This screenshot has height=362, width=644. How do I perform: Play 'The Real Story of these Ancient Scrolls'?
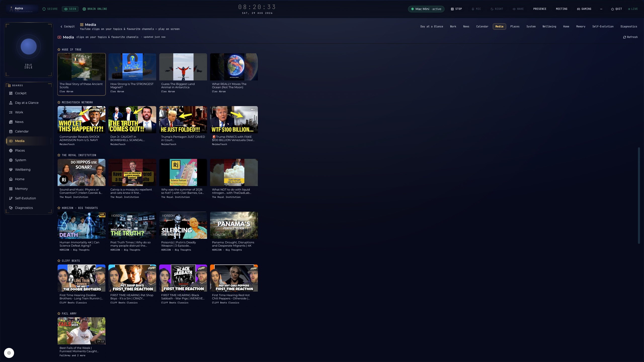(82, 74)
